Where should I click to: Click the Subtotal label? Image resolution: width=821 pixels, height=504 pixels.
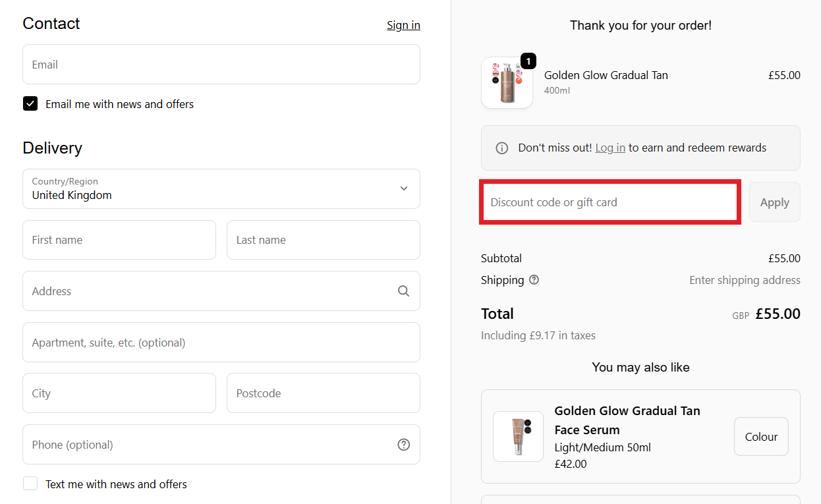coord(501,258)
